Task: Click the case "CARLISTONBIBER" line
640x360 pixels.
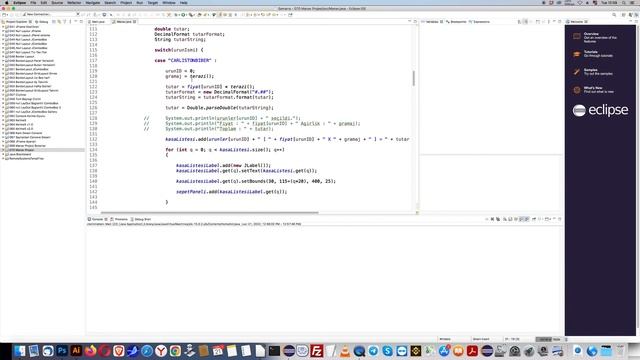Action: coord(185,60)
